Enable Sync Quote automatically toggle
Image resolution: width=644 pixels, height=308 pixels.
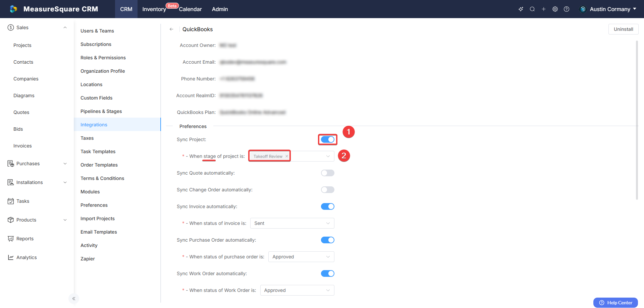(x=328, y=173)
